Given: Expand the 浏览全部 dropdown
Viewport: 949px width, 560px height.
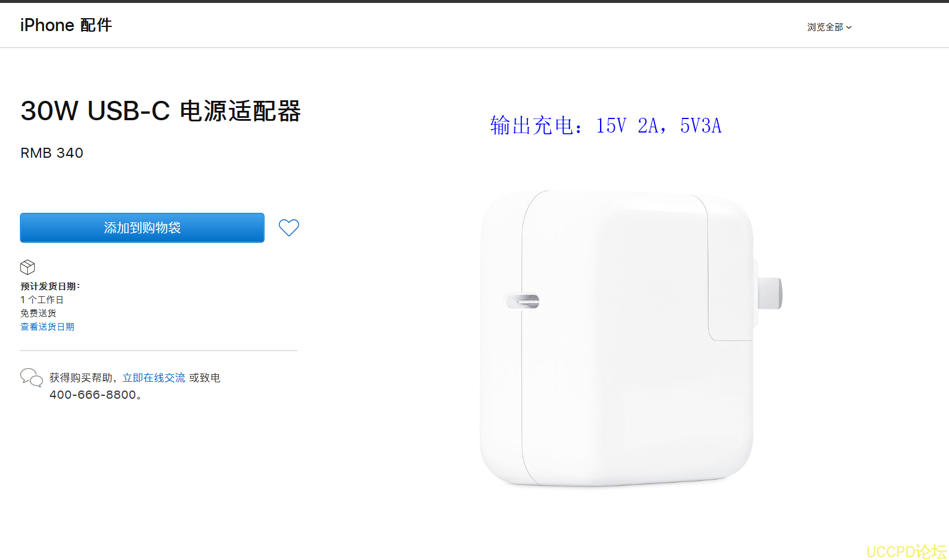Looking at the screenshot, I should (829, 27).
